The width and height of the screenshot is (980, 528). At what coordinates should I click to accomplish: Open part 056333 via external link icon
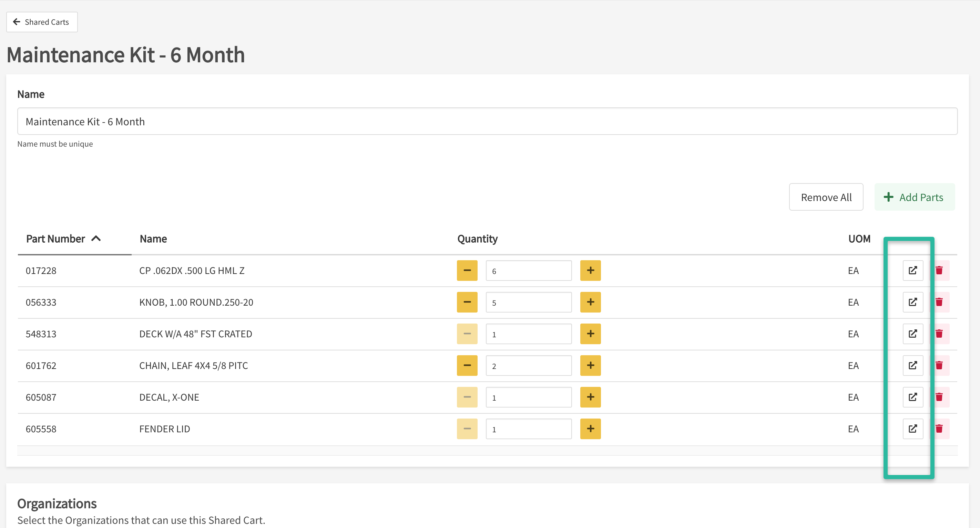(x=913, y=302)
